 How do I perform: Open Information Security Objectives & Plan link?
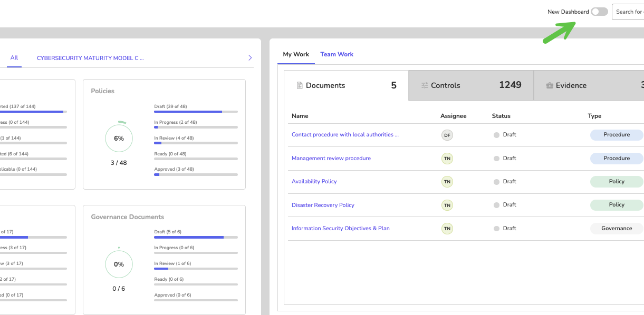(x=341, y=228)
